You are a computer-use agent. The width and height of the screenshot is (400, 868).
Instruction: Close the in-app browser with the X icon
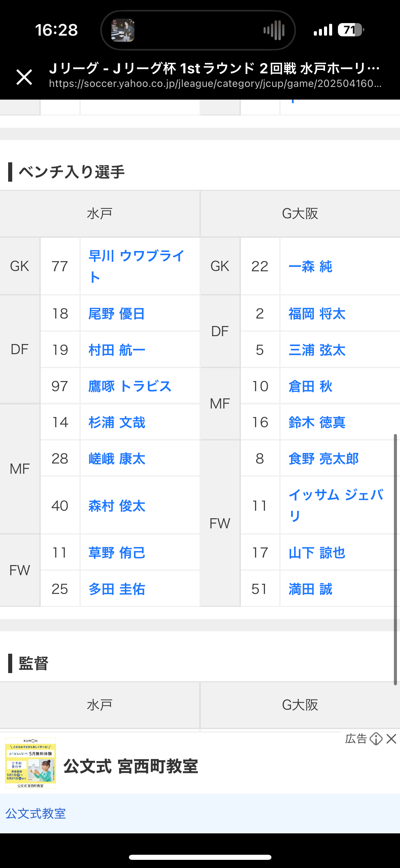click(x=24, y=77)
